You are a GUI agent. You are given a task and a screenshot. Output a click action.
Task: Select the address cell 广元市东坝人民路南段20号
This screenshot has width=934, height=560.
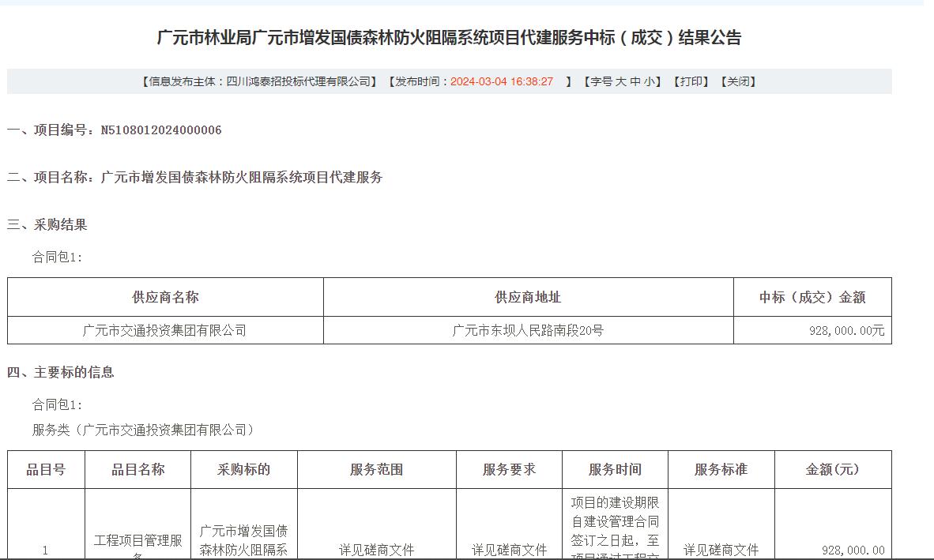pyautogui.click(x=528, y=331)
